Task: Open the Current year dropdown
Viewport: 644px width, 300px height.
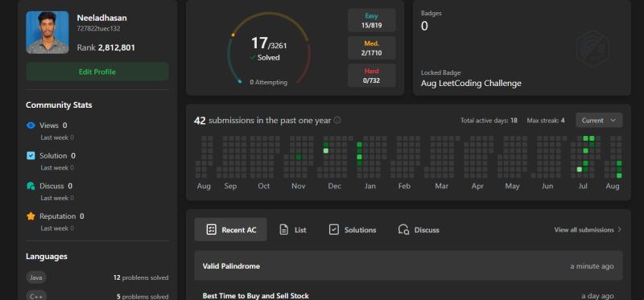Action: coord(599,121)
